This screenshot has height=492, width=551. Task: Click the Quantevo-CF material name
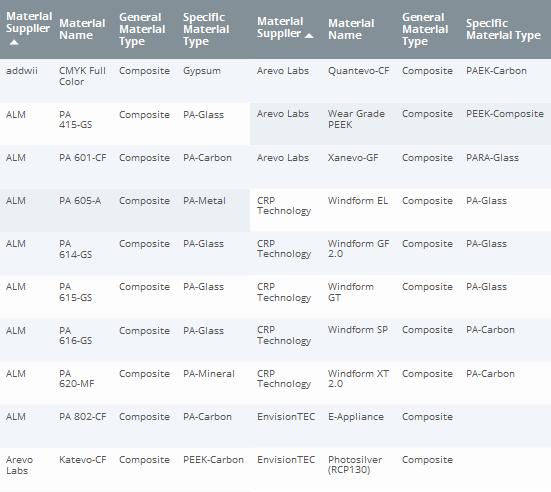coord(358,71)
